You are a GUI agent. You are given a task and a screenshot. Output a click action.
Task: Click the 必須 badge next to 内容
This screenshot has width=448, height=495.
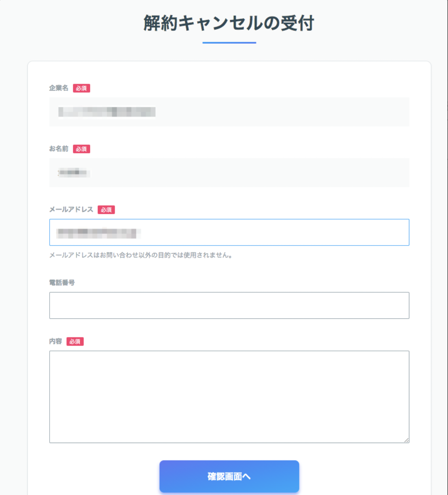[x=76, y=341]
